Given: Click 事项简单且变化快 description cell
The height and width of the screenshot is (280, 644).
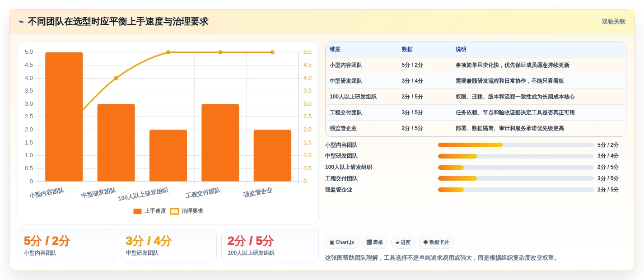Looking at the screenshot, I should [513, 65].
